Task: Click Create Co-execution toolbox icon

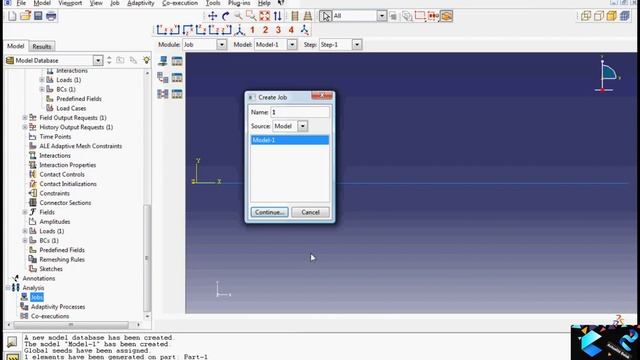Action: click(163, 94)
